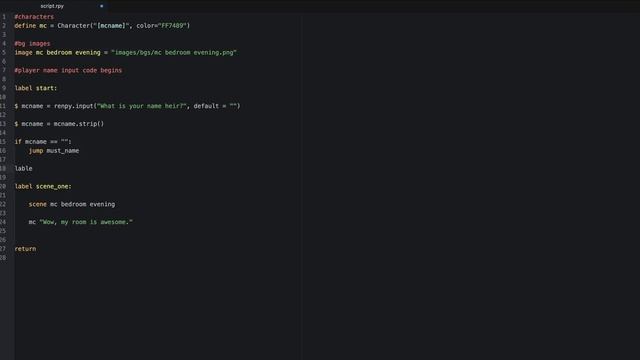Click line number 11 in the gutter
This screenshot has height=360, width=640.
(3, 106)
